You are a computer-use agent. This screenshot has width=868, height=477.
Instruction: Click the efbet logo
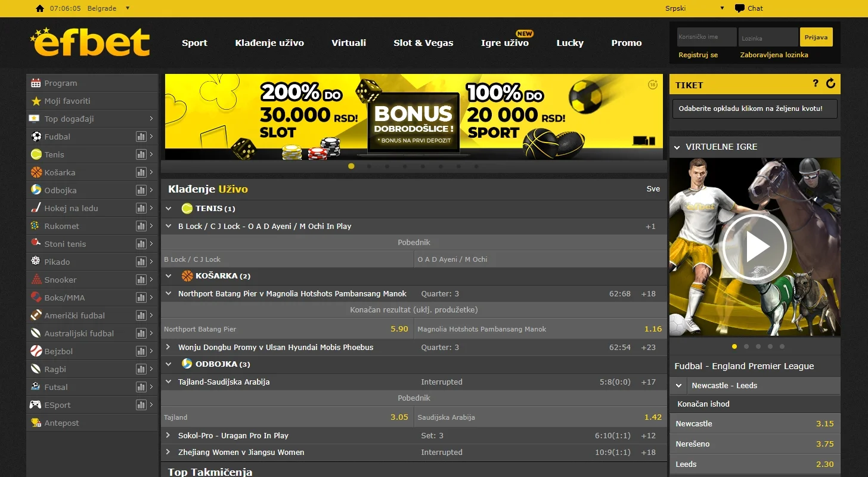tap(90, 42)
